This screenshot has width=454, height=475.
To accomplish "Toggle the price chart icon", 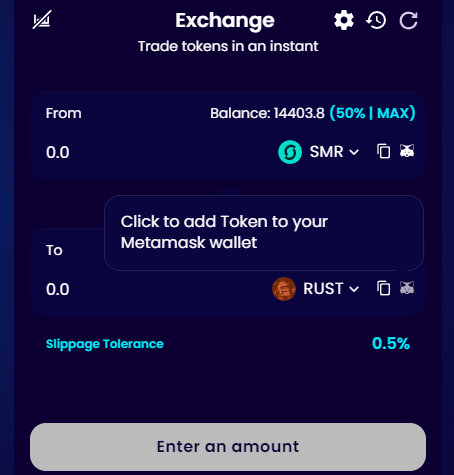I will (x=42, y=20).
